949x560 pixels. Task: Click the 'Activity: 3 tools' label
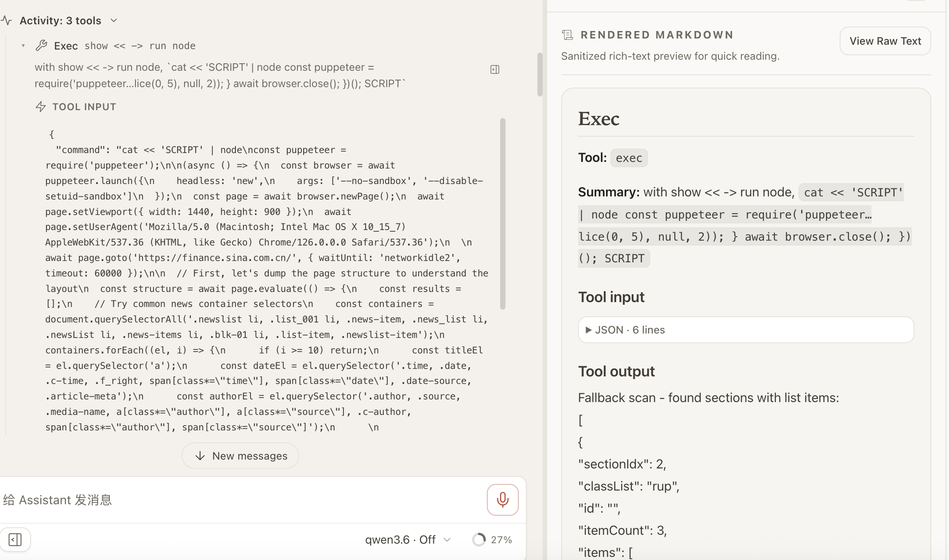tap(60, 20)
